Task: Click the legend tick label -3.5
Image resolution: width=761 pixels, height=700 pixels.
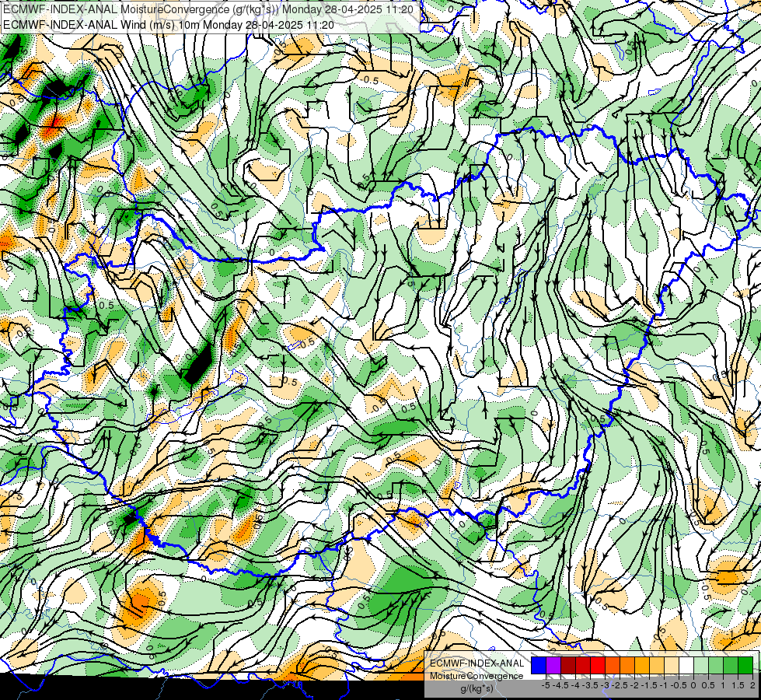Action: [590, 685]
